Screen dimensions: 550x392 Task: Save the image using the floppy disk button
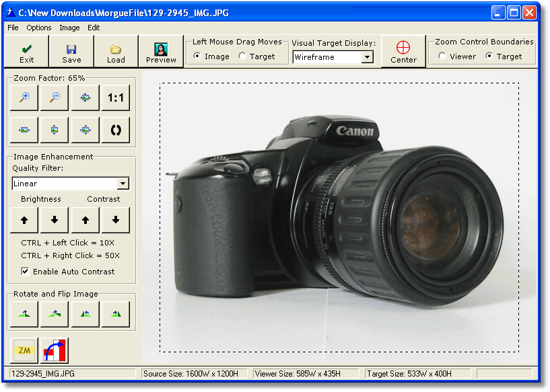tap(71, 51)
